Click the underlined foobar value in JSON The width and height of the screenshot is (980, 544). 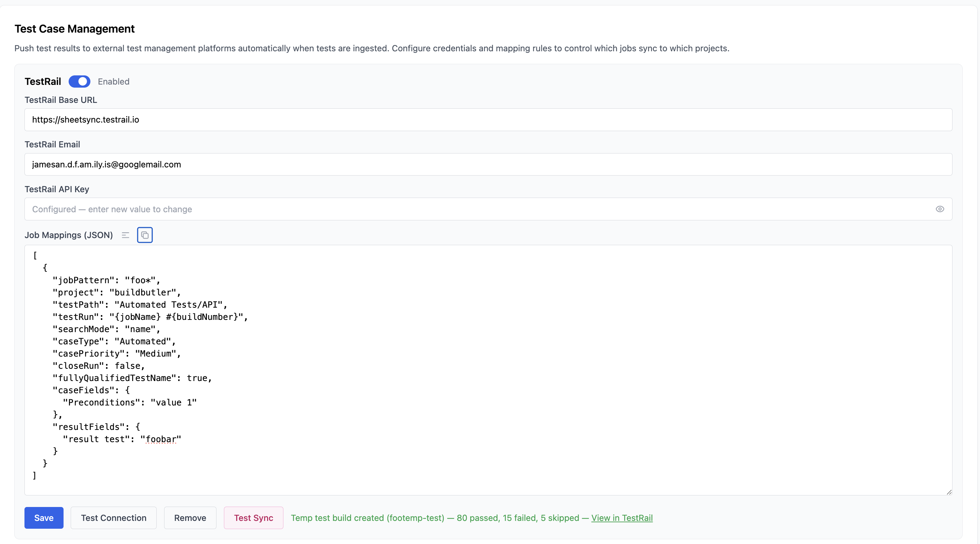[x=162, y=439]
